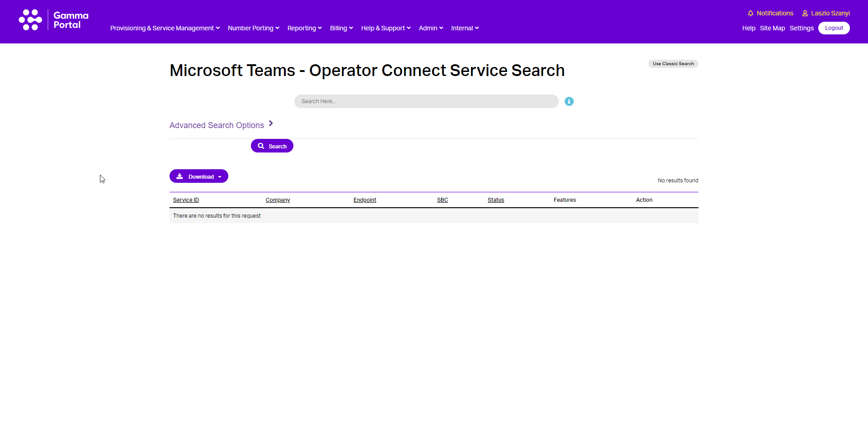Click the Advanced Search Options link
This screenshot has width=868, height=424.
coord(217,125)
